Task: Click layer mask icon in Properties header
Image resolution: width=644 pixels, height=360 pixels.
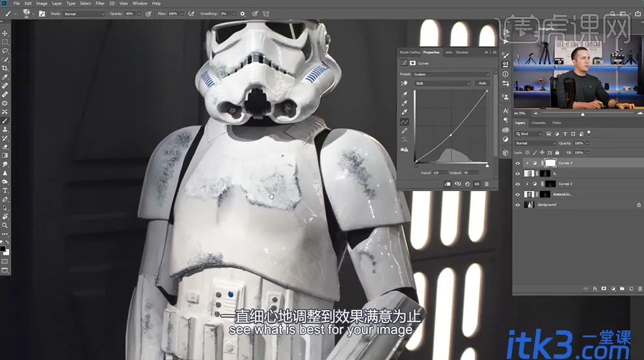Action: [412, 63]
